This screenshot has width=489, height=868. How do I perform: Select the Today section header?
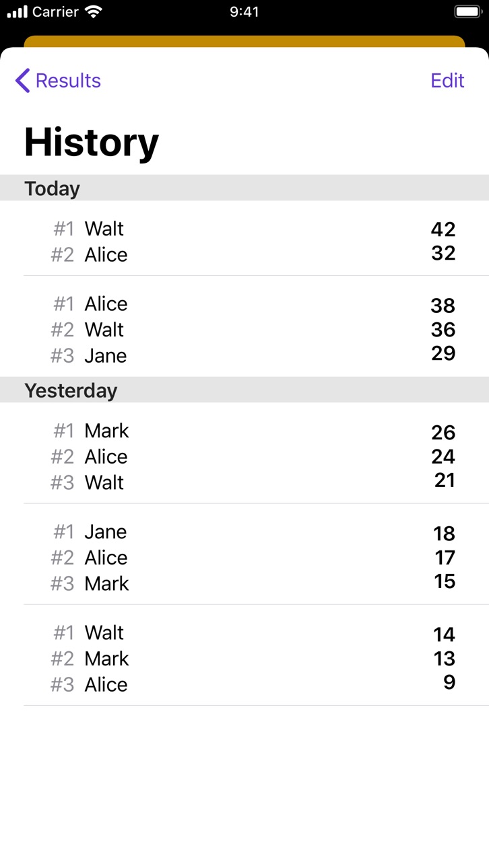coord(244,188)
